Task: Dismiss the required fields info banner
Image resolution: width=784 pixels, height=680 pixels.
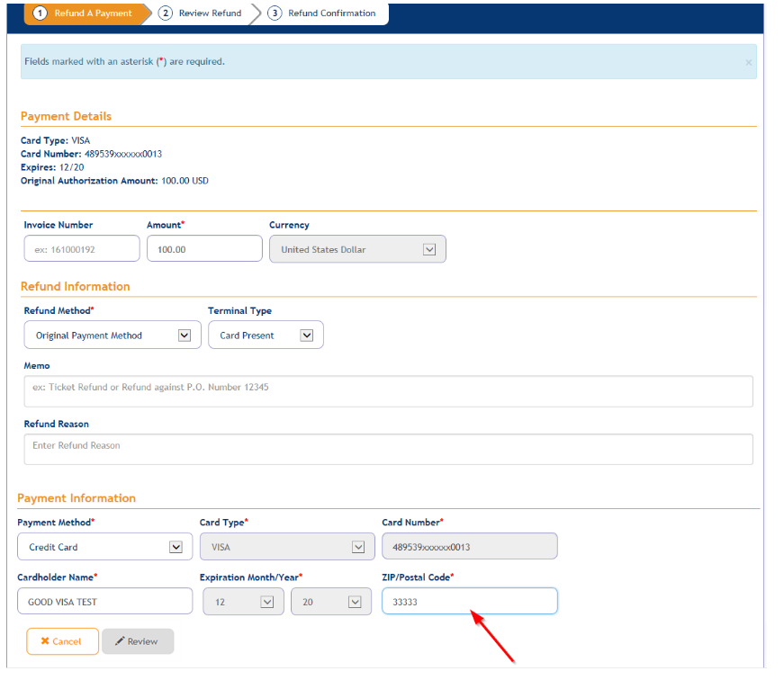Action: click(748, 63)
